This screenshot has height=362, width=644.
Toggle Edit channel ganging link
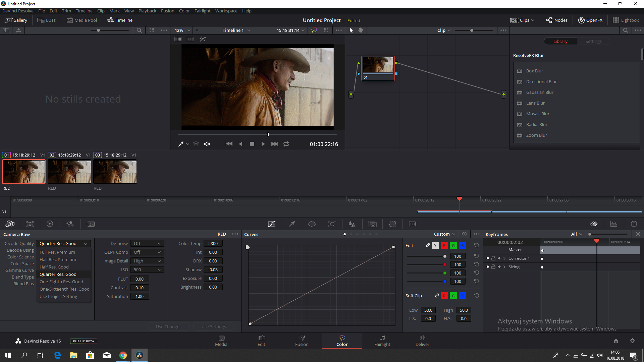pyautogui.click(x=428, y=245)
